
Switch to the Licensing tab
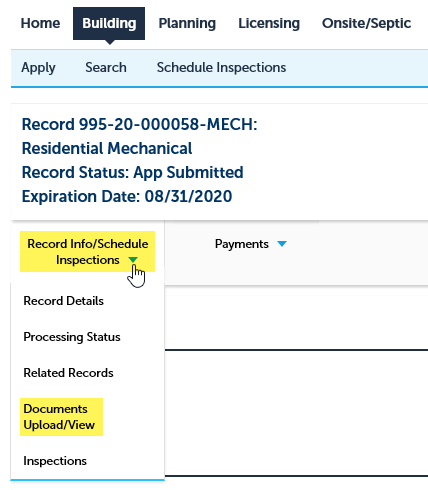[x=269, y=23]
